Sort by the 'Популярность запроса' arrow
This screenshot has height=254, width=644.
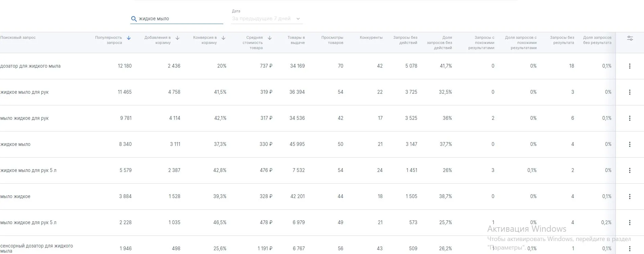pyautogui.click(x=129, y=38)
